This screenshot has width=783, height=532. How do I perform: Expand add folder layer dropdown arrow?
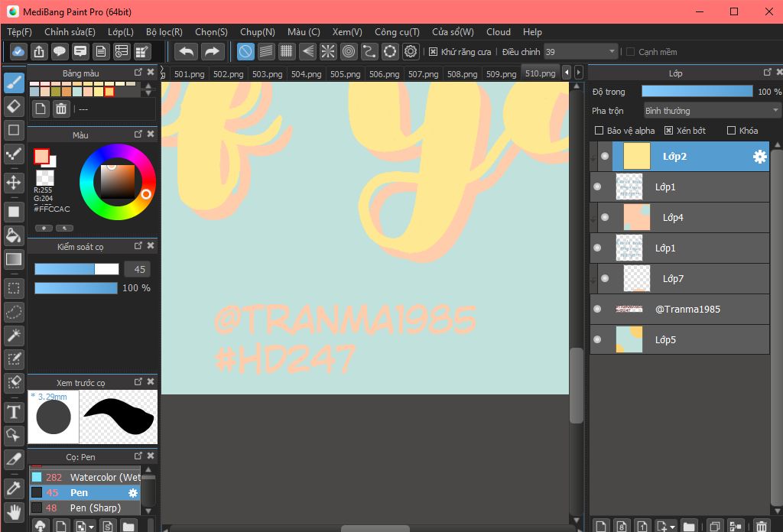coord(673,527)
